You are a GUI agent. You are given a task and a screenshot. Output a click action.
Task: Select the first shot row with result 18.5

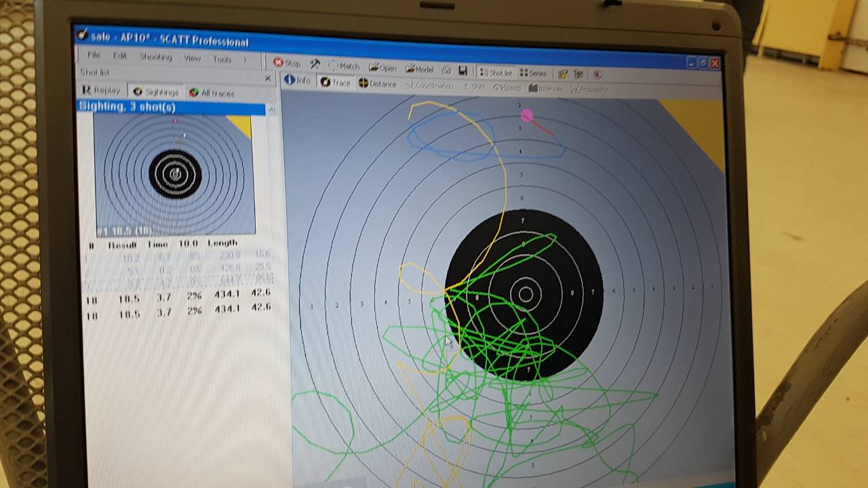[x=176, y=296]
